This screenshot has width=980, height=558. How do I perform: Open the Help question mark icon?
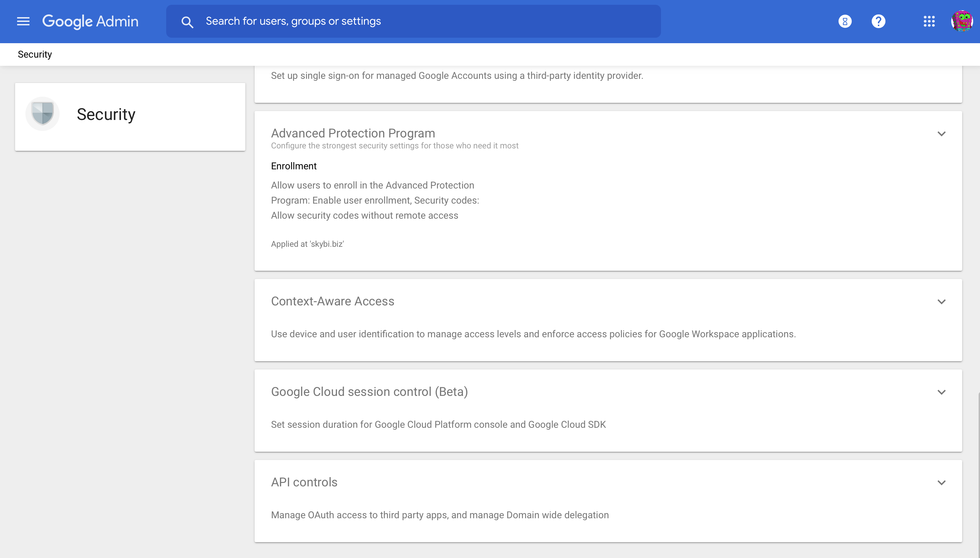coord(878,22)
